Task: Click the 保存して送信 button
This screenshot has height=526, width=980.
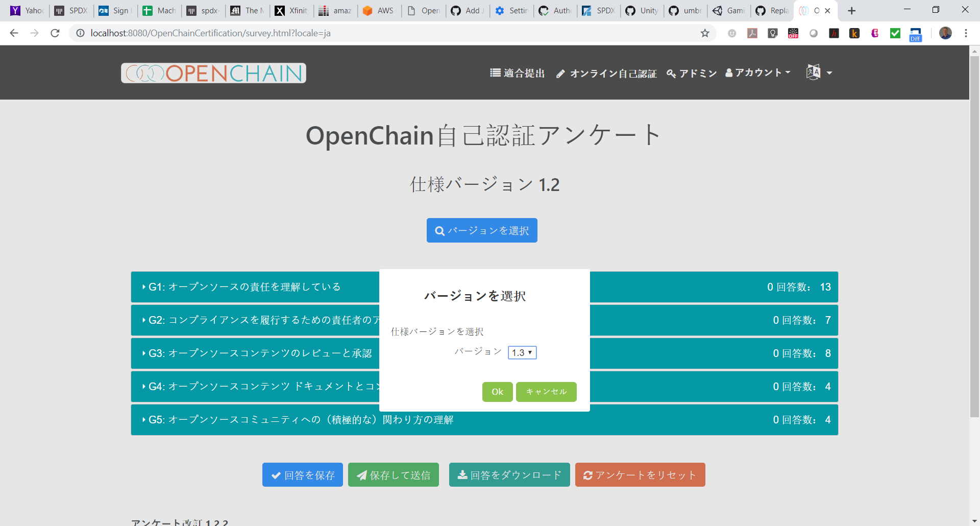Action: (x=393, y=474)
